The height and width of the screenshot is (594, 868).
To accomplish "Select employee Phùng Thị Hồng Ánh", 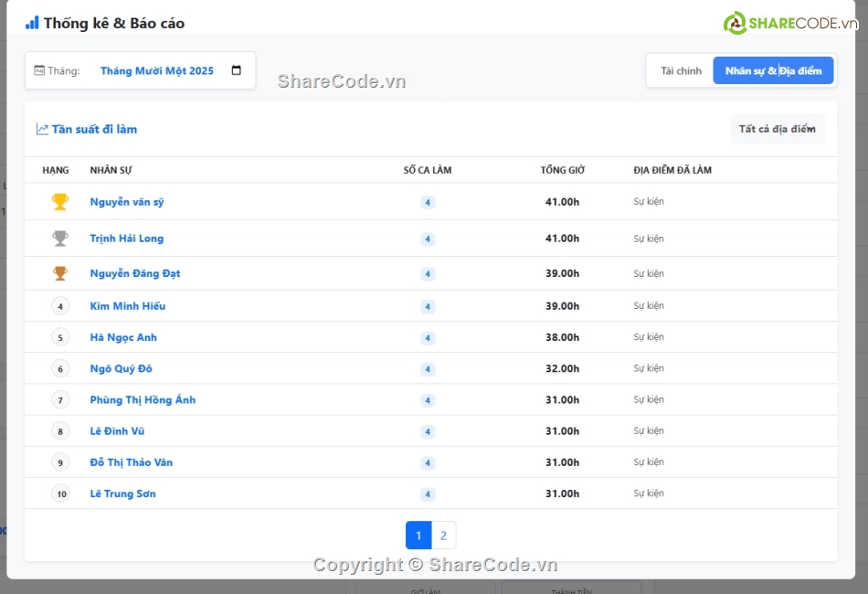I will coord(143,400).
